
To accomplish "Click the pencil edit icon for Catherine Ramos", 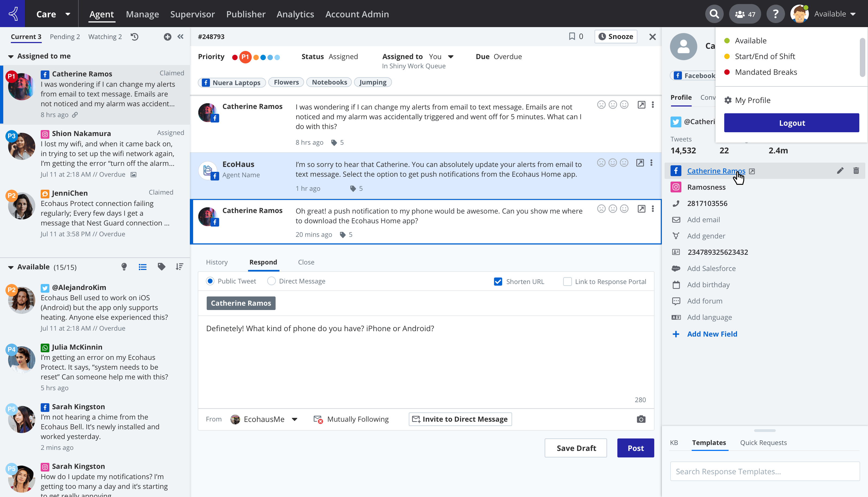I will (840, 171).
